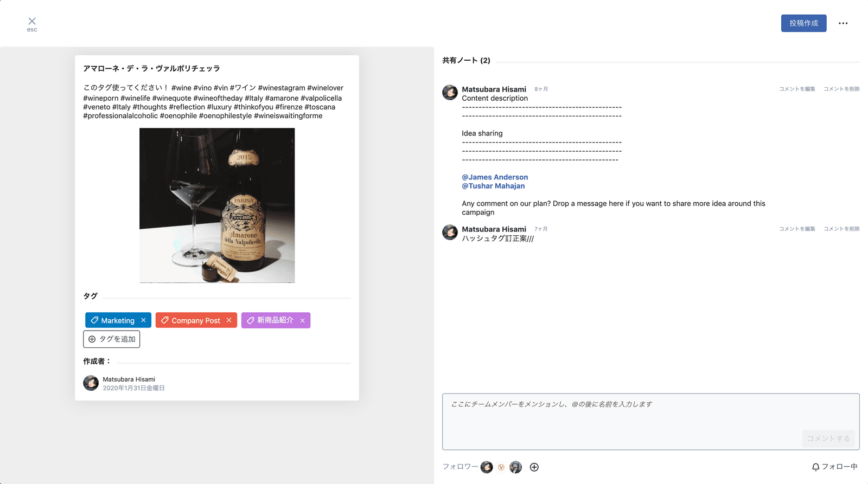Open the wine bottle post image
The height and width of the screenshot is (484, 868).
(217, 205)
